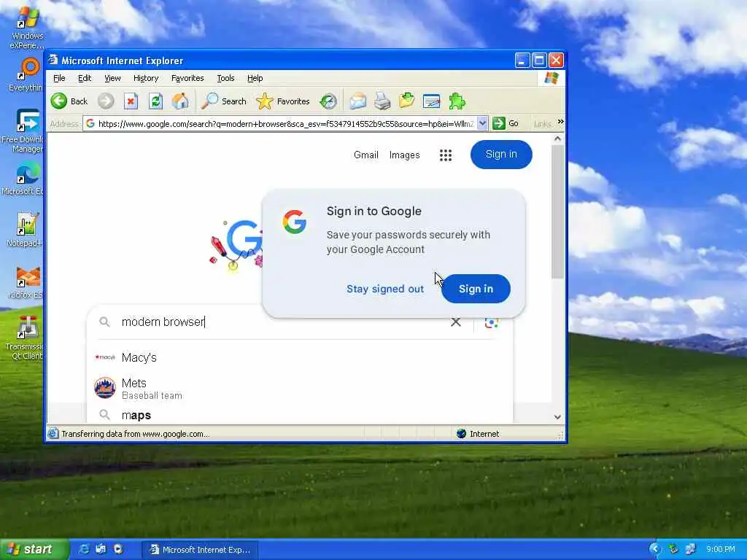Go back with the Back arrow
The width and height of the screenshot is (747, 560).
(69, 101)
